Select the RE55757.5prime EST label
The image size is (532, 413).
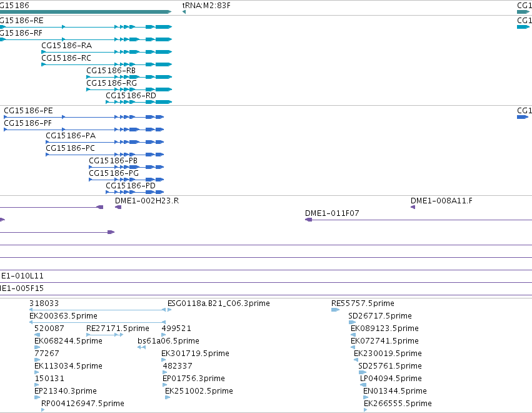pyautogui.click(x=363, y=303)
